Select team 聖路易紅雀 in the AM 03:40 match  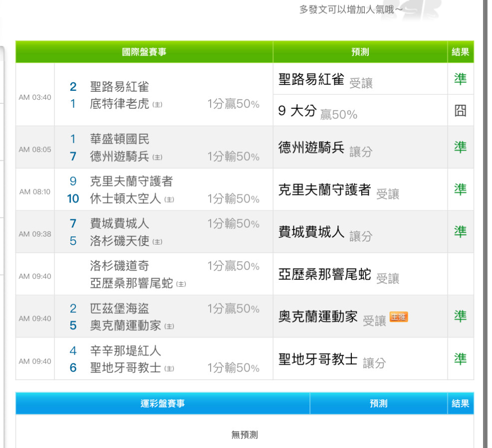click(120, 87)
